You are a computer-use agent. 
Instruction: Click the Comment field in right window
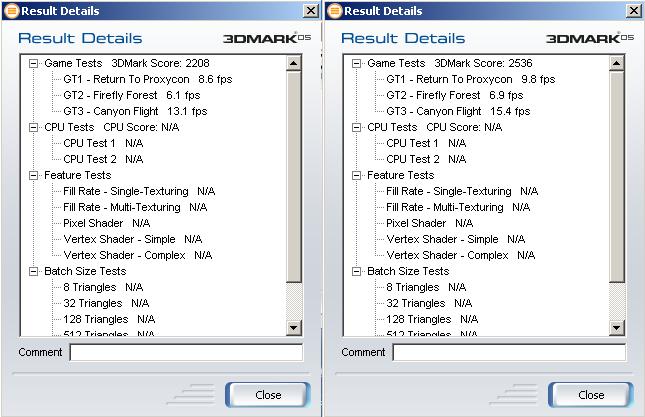point(509,352)
